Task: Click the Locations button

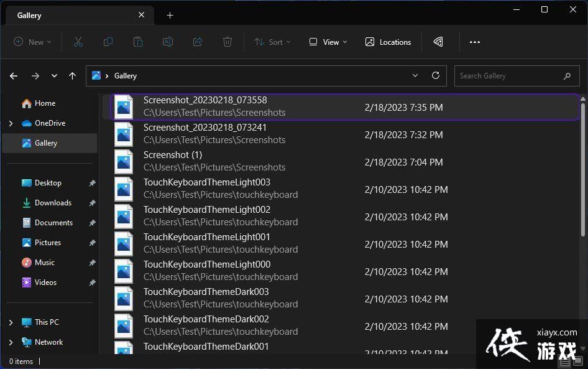Action: click(x=388, y=42)
